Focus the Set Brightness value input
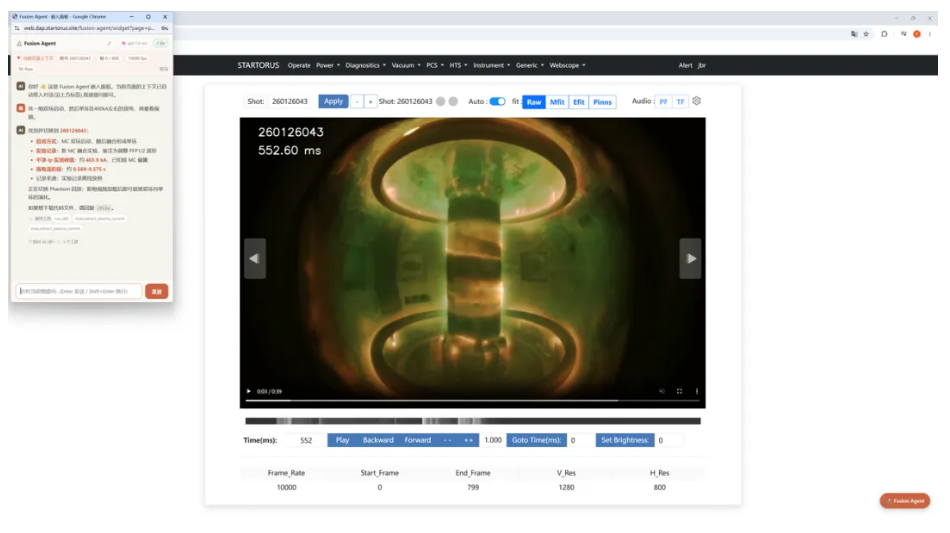This screenshot has height=533, width=950. 669,440
